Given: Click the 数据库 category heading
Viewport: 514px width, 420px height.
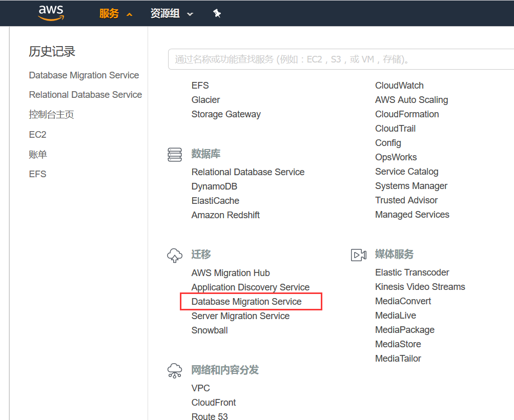Looking at the screenshot, I should [206, 154].
